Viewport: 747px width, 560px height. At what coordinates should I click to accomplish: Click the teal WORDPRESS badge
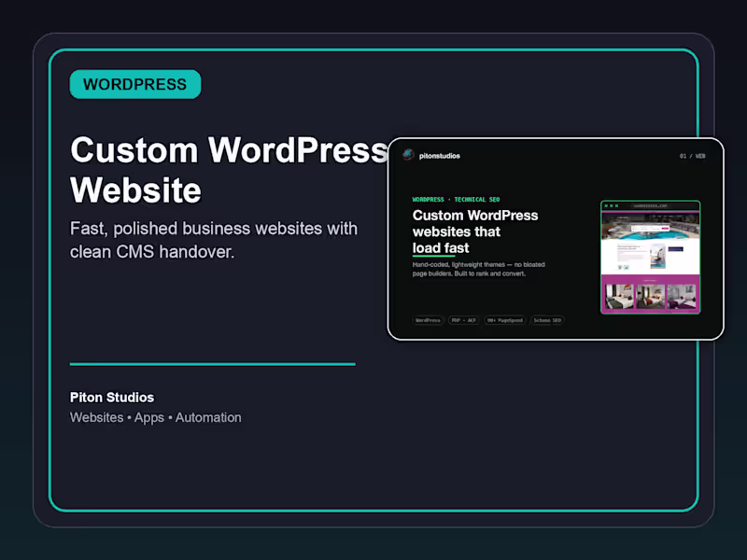[135, 84]
